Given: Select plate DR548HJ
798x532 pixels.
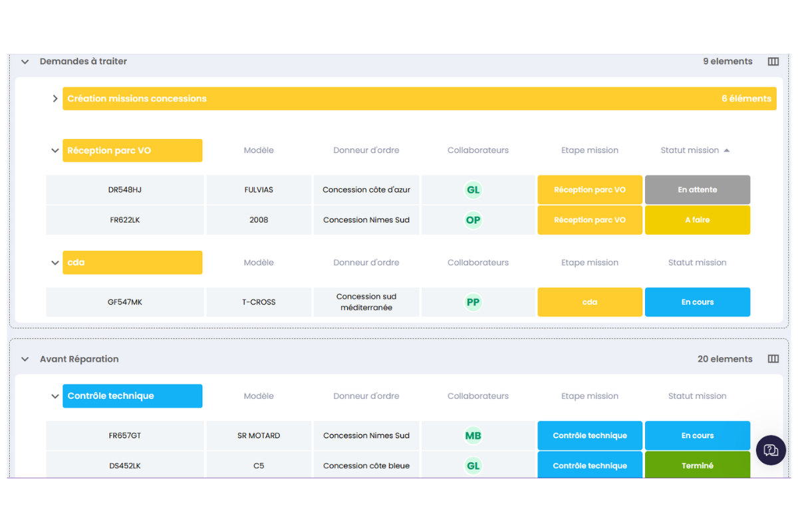Looking at the screenshot, I should (x=125, y=190).
